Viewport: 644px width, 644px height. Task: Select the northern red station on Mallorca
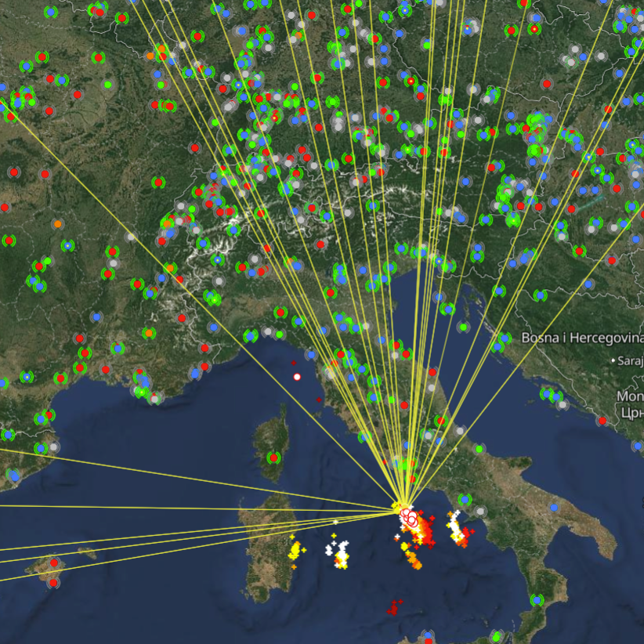pyautogui.click(x=54, y=563)
